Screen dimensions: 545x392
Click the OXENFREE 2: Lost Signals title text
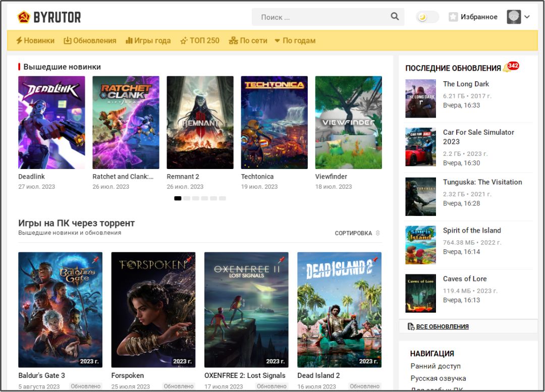pyautogui.click(x=245, y=375)
